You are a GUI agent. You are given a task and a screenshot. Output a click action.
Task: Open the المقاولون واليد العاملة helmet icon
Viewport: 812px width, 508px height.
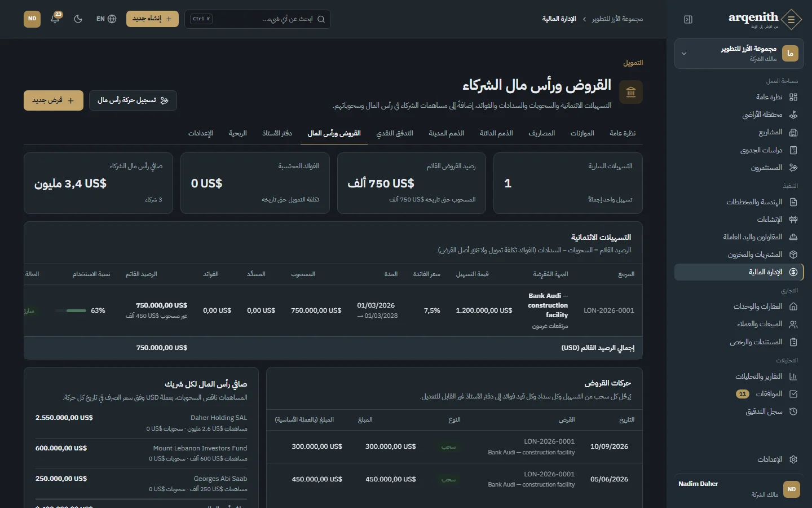tap(793, 237)
